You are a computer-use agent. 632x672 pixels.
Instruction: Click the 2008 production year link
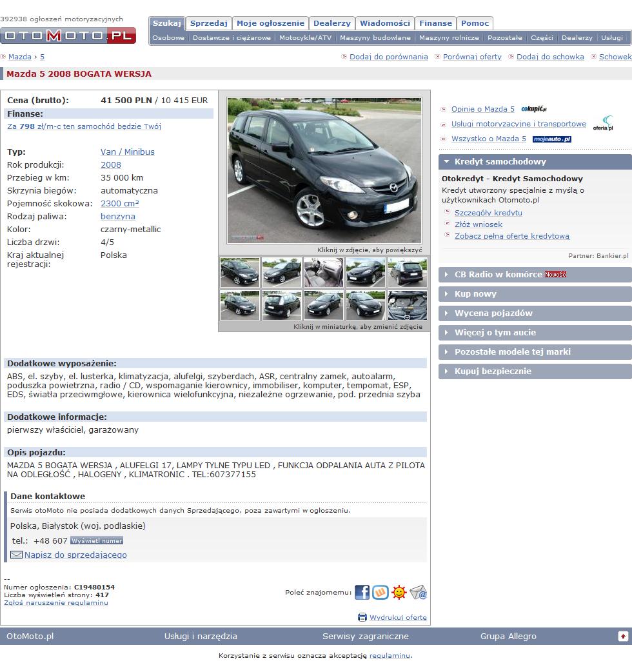(x=111, y=164)
